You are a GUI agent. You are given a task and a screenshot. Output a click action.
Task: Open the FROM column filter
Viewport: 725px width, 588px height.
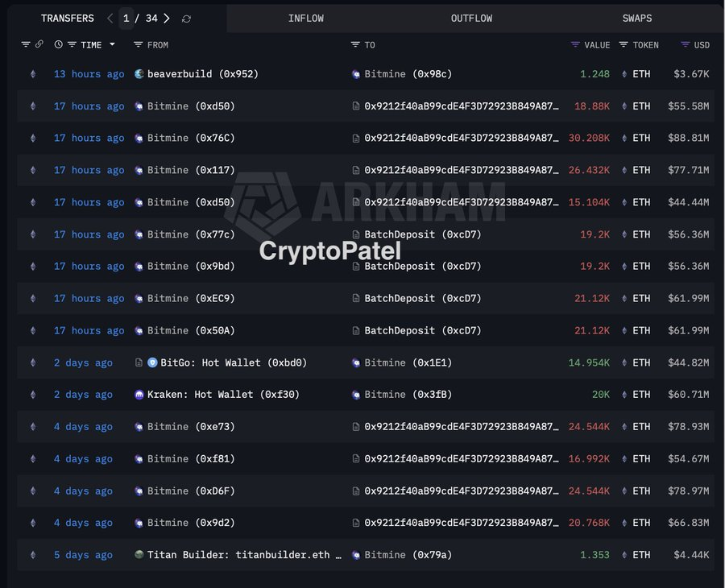(x=138, y=44)
